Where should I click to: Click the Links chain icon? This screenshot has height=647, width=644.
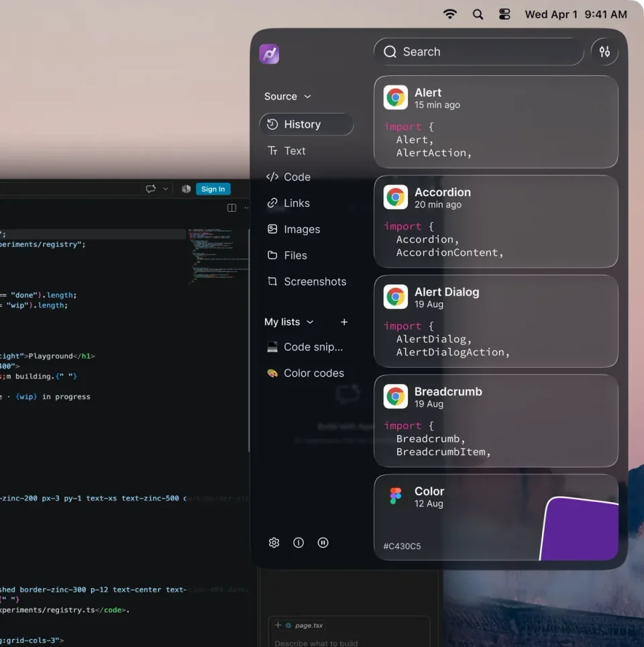[272, 203]
